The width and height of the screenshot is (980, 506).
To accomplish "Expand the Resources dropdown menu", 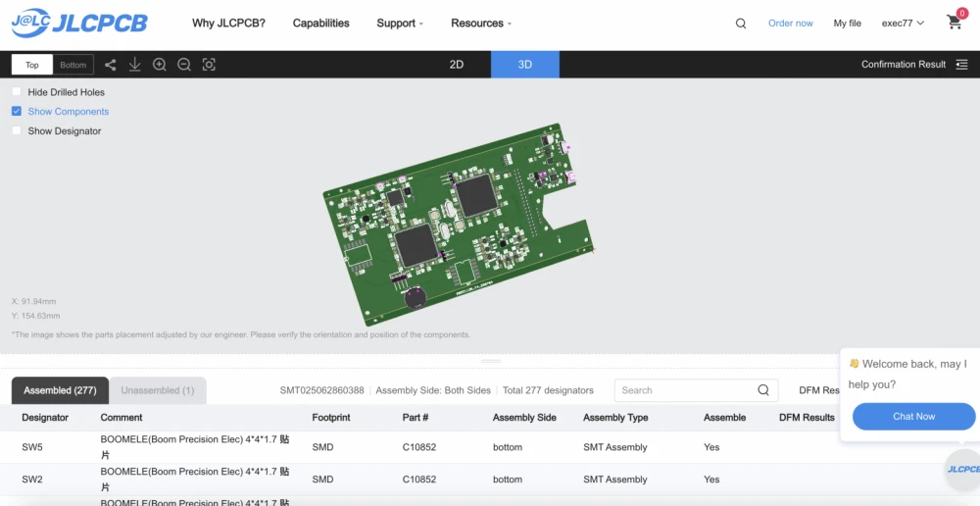I will pos(480,24).
